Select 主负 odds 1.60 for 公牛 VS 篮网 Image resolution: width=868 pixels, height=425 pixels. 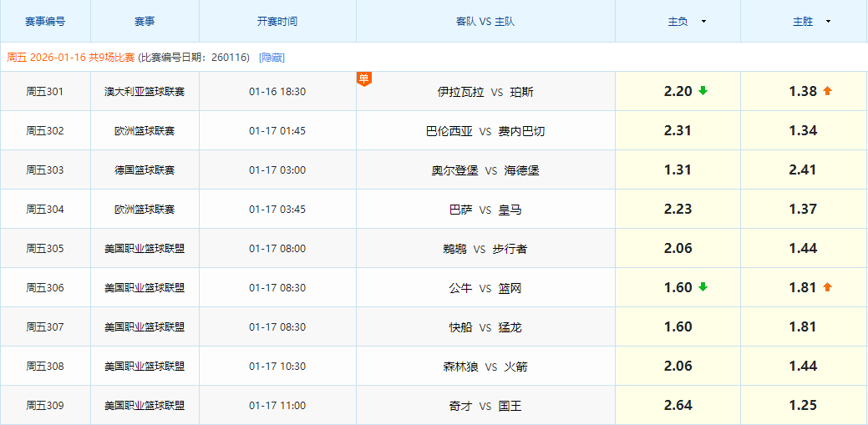678,288
